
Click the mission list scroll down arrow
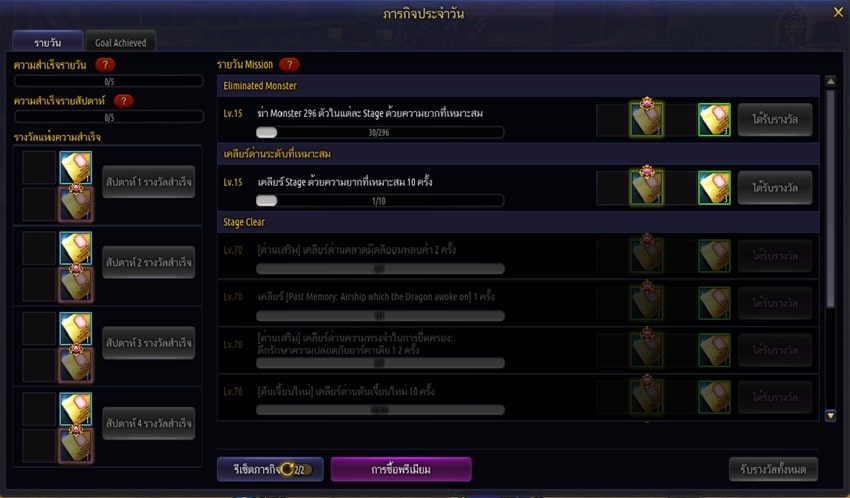(x=830, y=416)
